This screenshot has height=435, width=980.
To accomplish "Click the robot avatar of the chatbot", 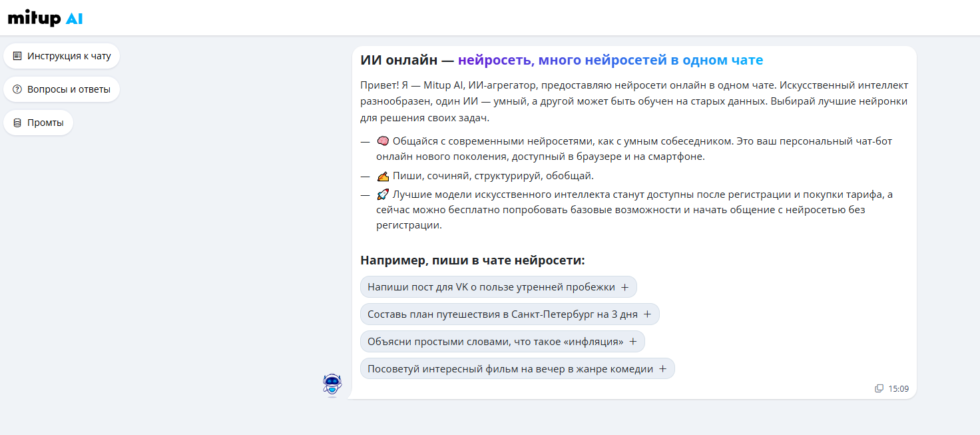I will tap(332, 384).
